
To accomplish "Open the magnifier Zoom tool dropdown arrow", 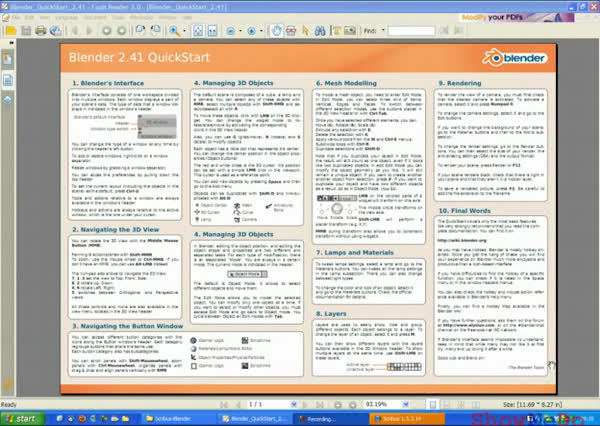I will [184, 31].
